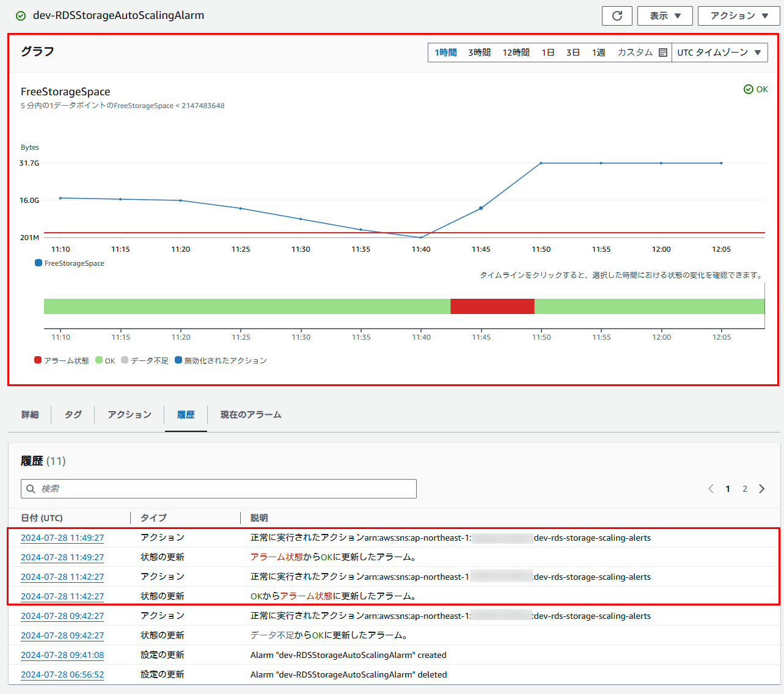Click the タイプ column header
The width and height of the screenshot is (784, 694).
pyautogui.click(x=153, y=518)
